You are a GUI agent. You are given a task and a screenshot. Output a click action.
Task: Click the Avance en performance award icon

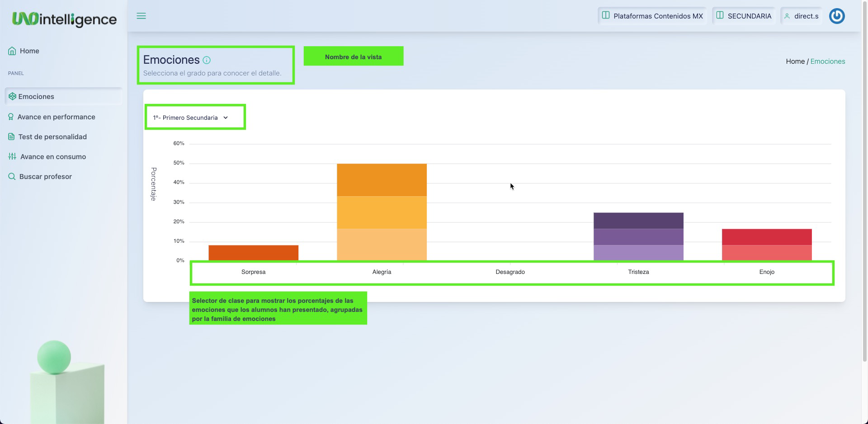tap(11, 117)
